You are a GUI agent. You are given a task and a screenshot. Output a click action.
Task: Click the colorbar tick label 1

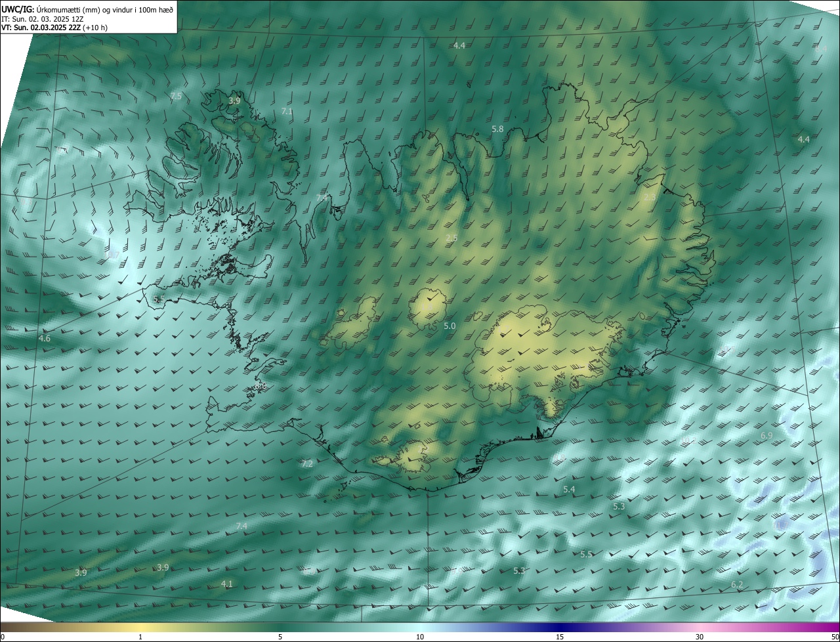pyautogui.click(x=140, y=637)
